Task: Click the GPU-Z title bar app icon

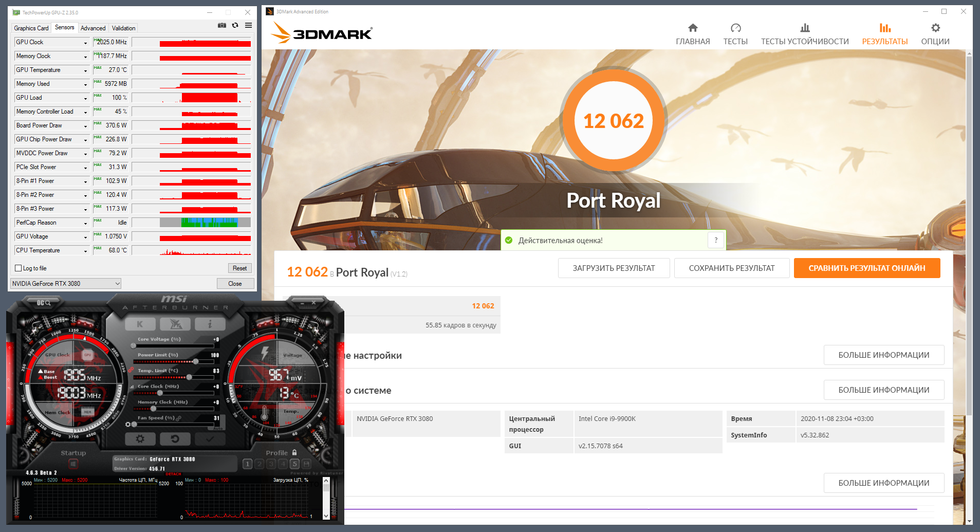Action: click(16, 12)
